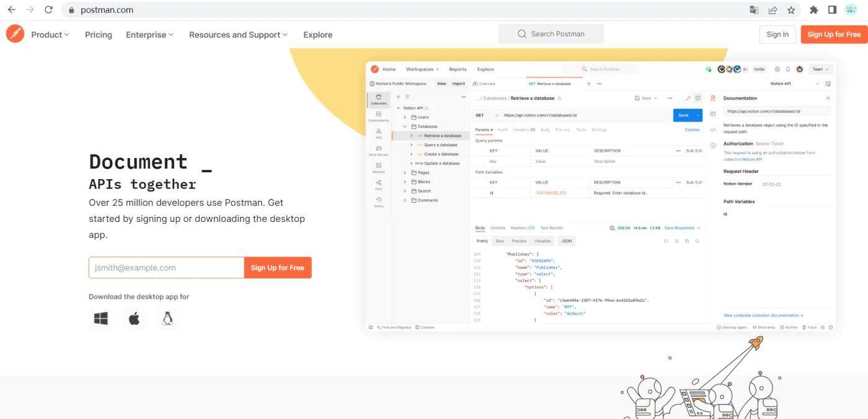Click the Cookies link in app preview
The image size is (868, 419).
pos(693,130)
